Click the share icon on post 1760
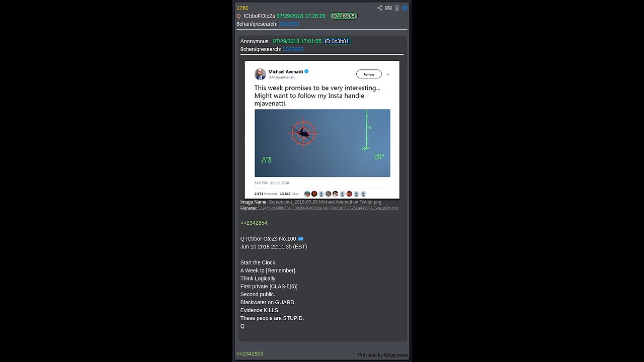The width and height of the screenshot is (644, 362). (380, 8)
